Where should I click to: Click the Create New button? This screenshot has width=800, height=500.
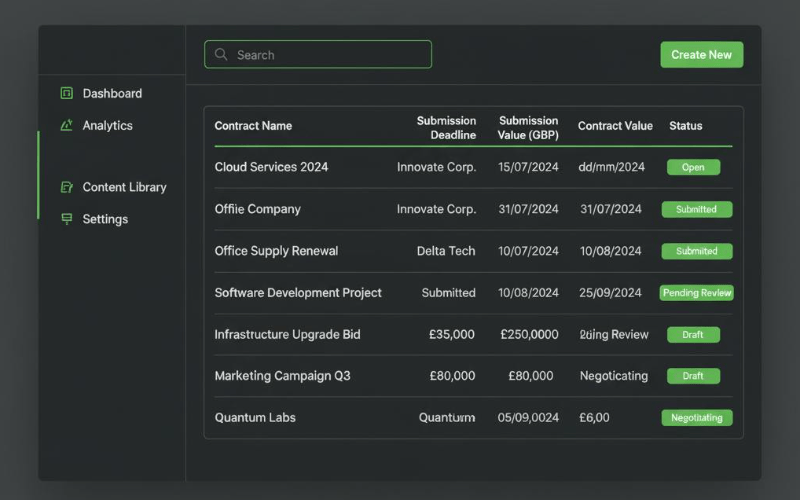coord(702,55)
